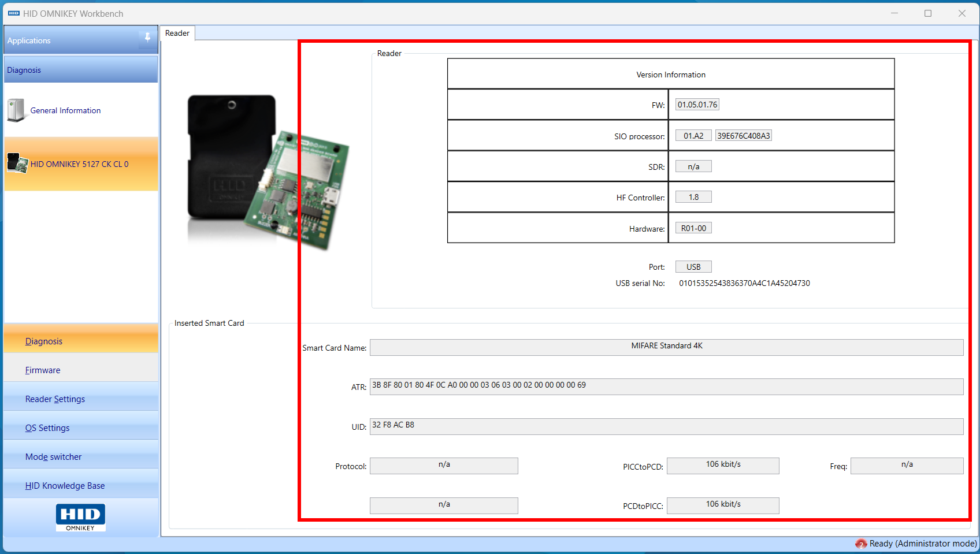Viewport: 980px width, 554px height.
Task: Click the Smart Card Name field
Action: pos(667,347)
